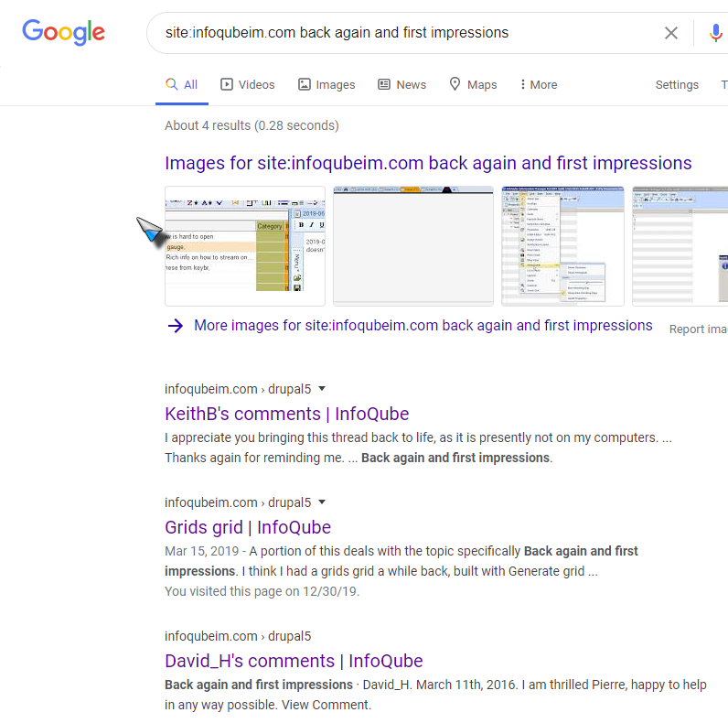Open David_H's comments | InfoQube result
728x723 pixels.
(294, 661)
